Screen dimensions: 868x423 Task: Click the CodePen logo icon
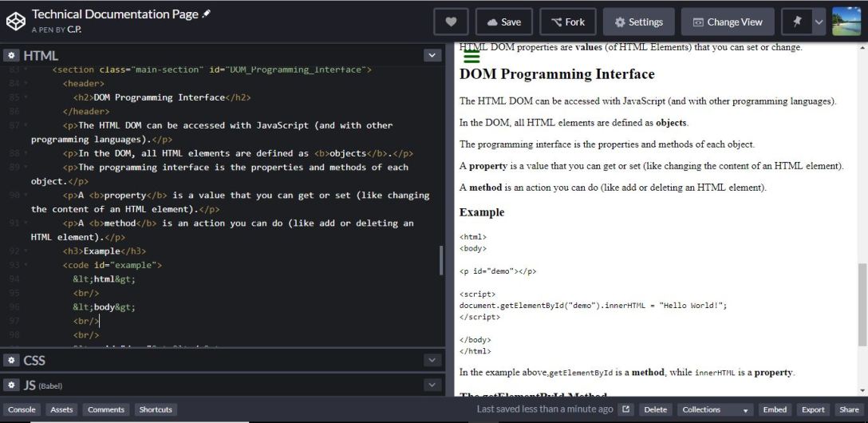(15, 22)
